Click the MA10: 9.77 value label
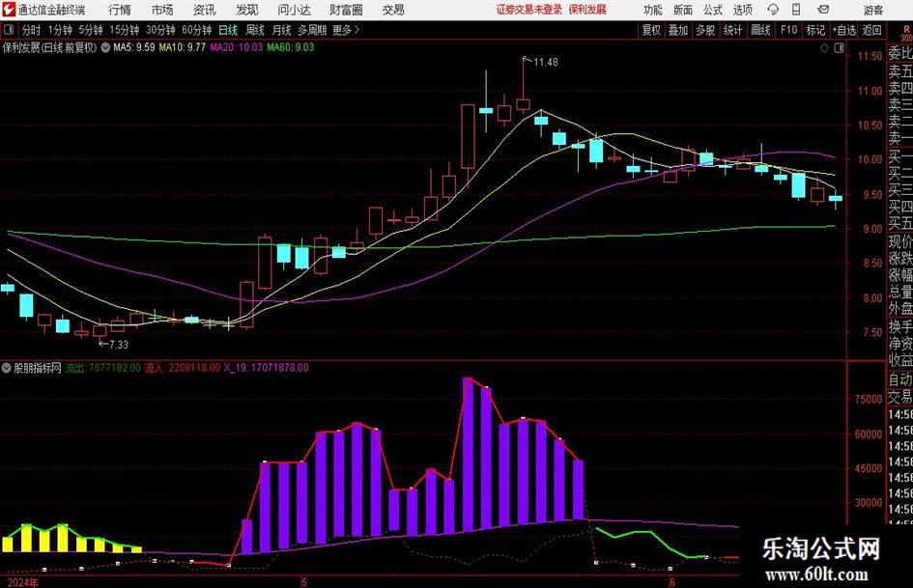 coord(183,47)
